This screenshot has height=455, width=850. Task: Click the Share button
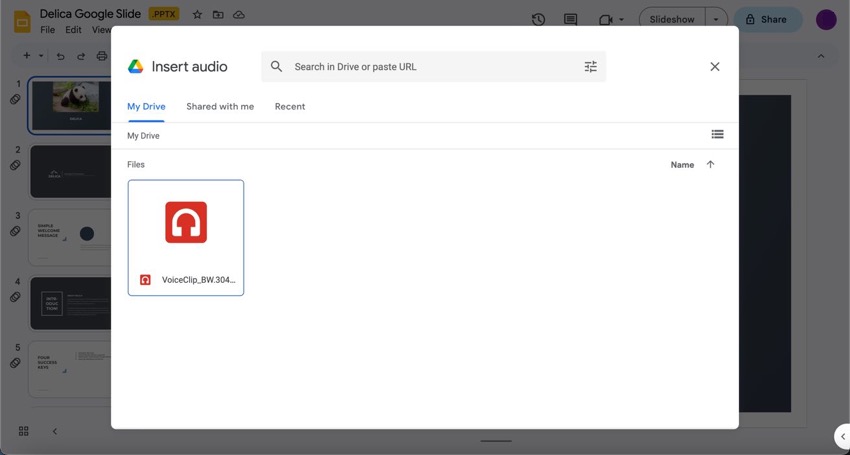767,20
